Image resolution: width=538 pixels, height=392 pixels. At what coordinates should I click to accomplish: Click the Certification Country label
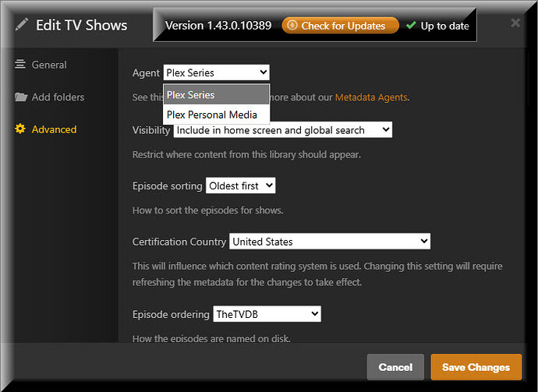click(179, 242)
